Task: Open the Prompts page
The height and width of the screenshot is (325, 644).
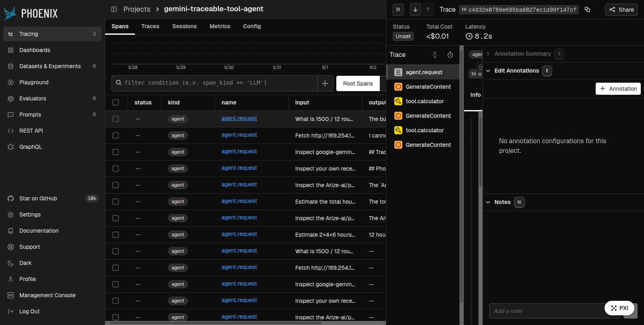Action: 52,115
